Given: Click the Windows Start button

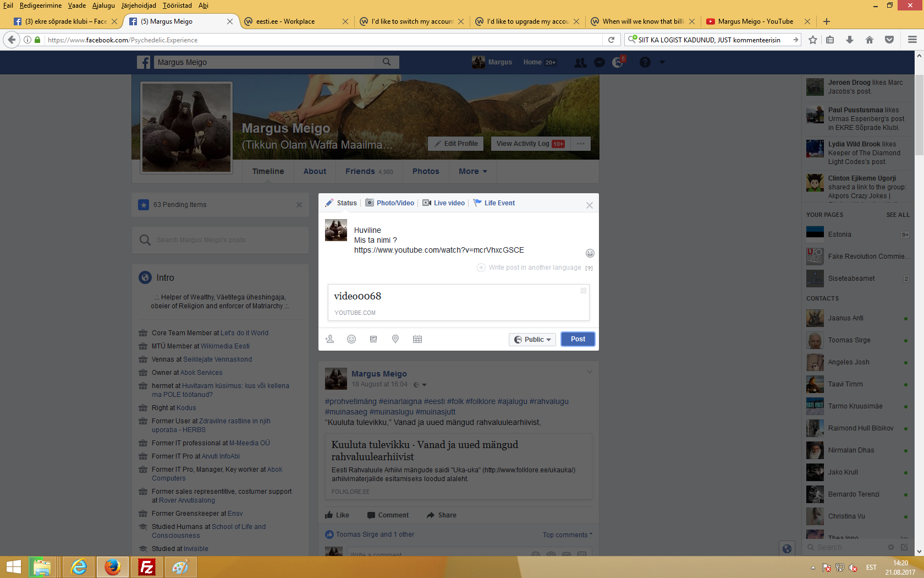Looking at the screenshot, I should (13, 567).
